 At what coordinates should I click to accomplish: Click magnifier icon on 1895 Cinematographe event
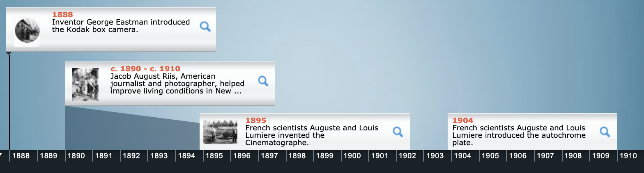[x=398, y=132]
